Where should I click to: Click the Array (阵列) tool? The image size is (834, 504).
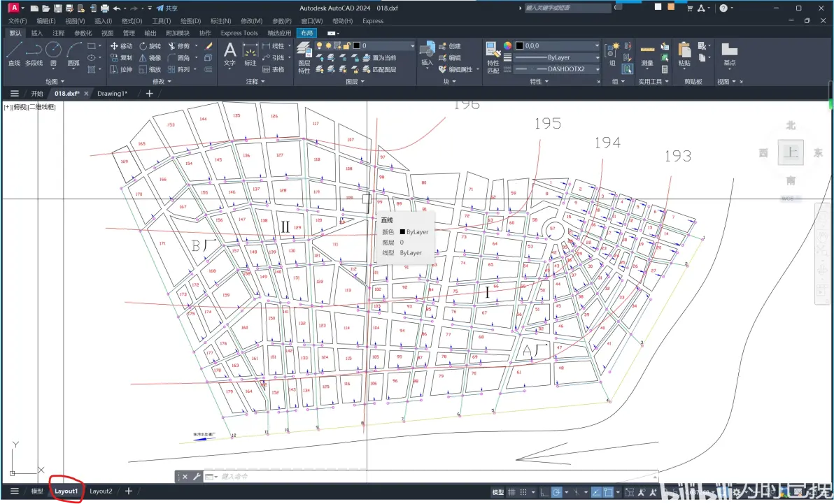(x=178, y=69)
